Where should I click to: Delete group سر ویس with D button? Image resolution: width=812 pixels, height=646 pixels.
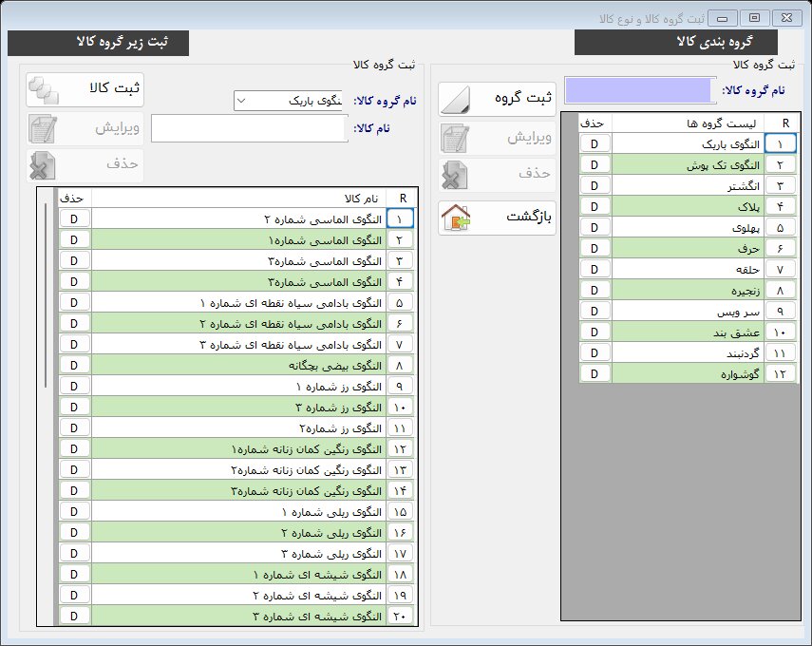click(x=595, y=311)
